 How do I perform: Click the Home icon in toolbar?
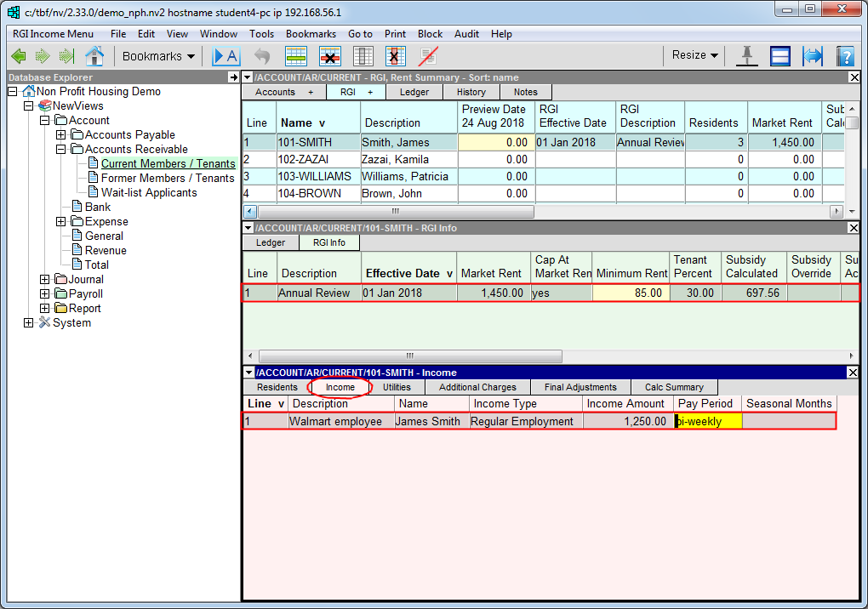point(94,56)
